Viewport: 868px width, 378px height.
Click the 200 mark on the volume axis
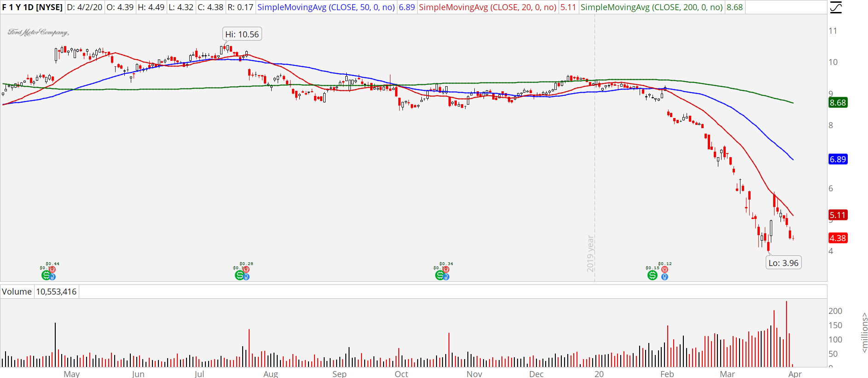point(835,311)
